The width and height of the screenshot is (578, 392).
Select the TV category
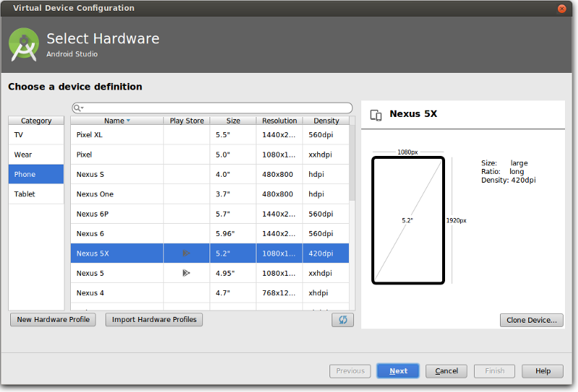[x=36, y=135]
